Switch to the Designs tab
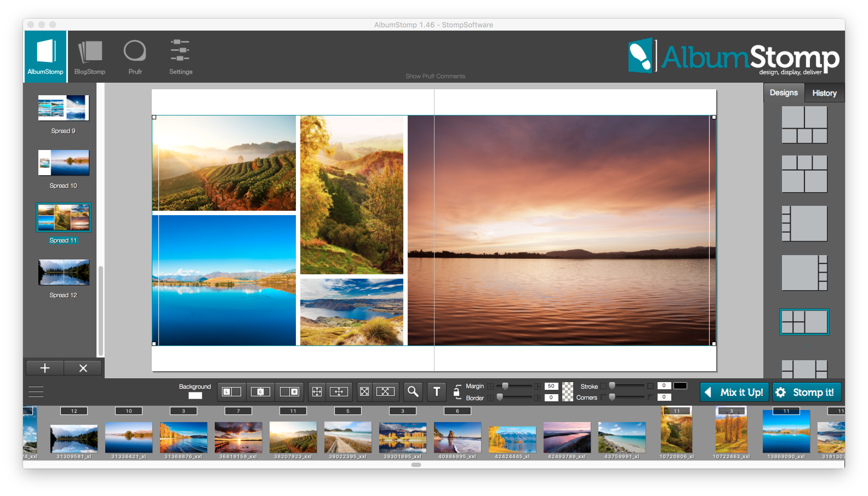 pos(784,93)
